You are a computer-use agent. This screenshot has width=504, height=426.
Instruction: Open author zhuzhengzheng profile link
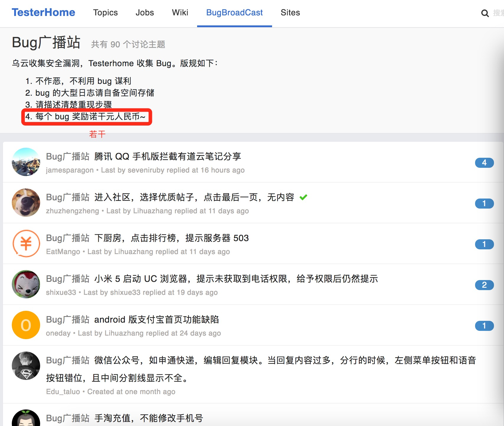[x=72, y=211]
